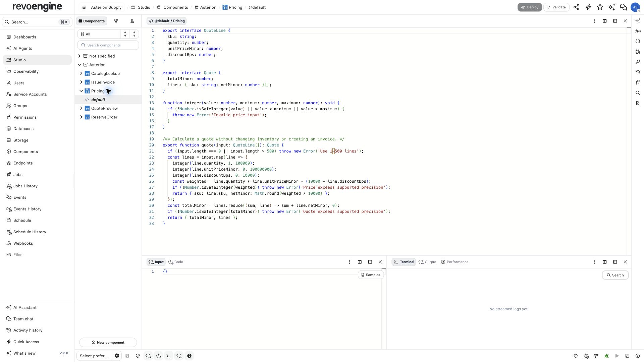This screenshot has height=362, width=644.
Task: Switch to the Code tab
Action: (175, 262)
